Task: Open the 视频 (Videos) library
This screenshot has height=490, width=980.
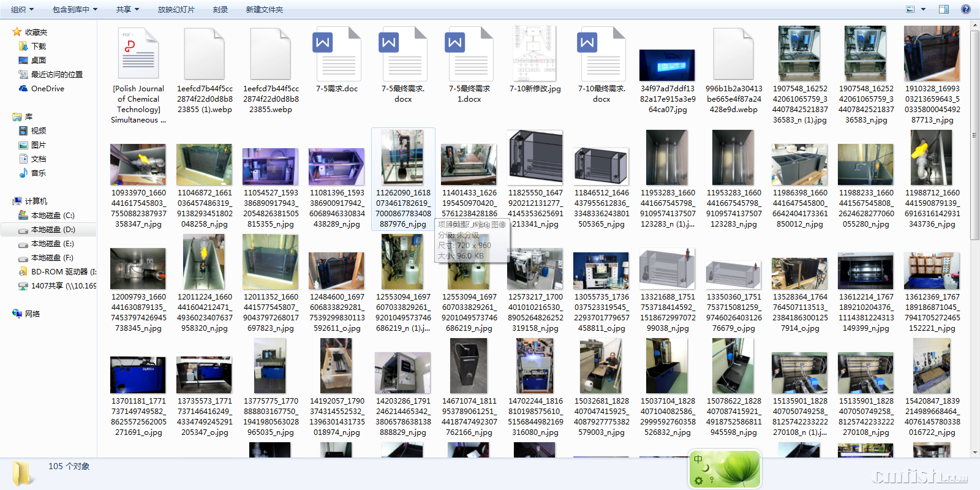Action: (38, 131)
